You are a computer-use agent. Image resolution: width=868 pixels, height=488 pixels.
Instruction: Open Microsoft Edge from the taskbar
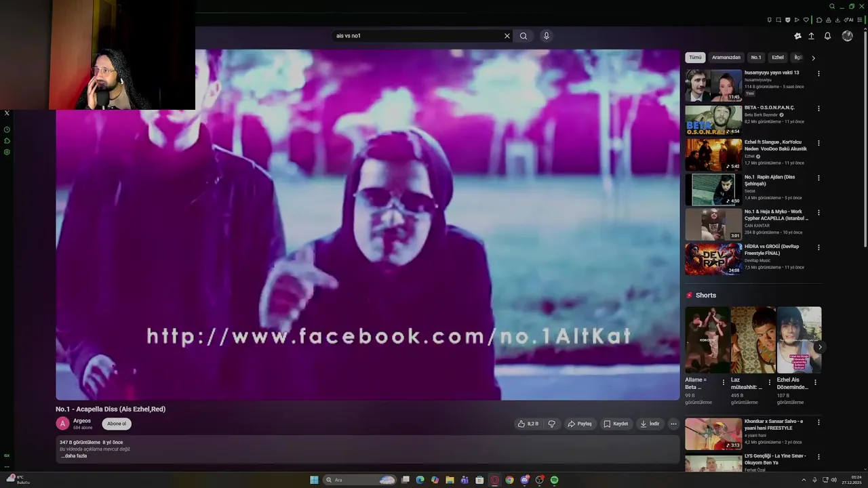[x=420, y=480]
